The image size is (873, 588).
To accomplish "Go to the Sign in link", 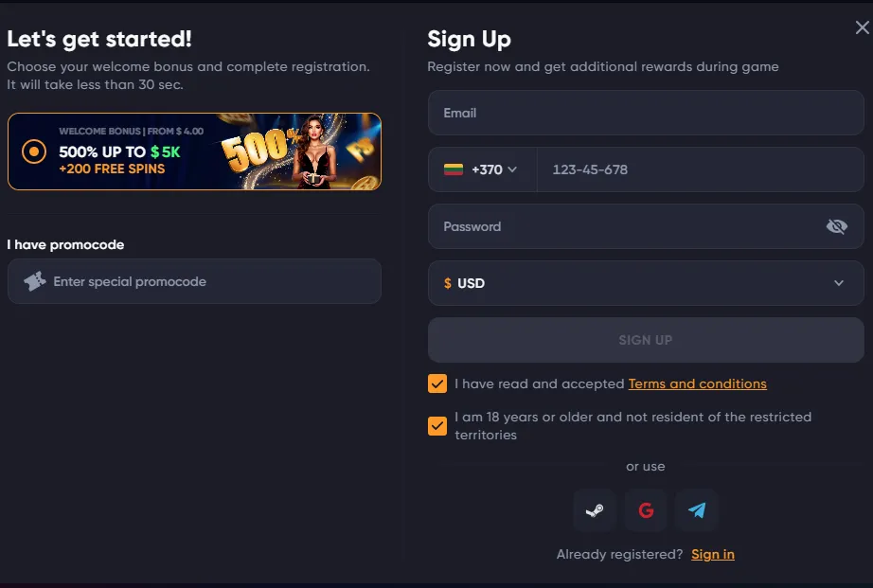I will click(x=713, y=554).
